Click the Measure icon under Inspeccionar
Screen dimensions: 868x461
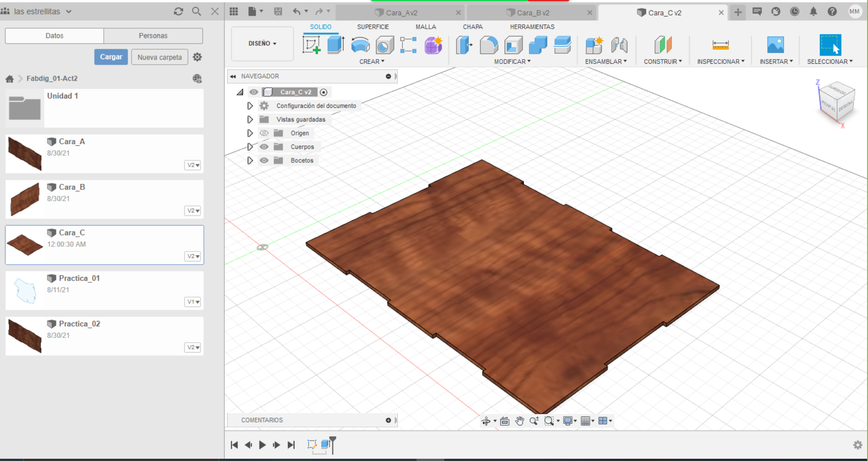pyautogui.click(x=720, y=45)
